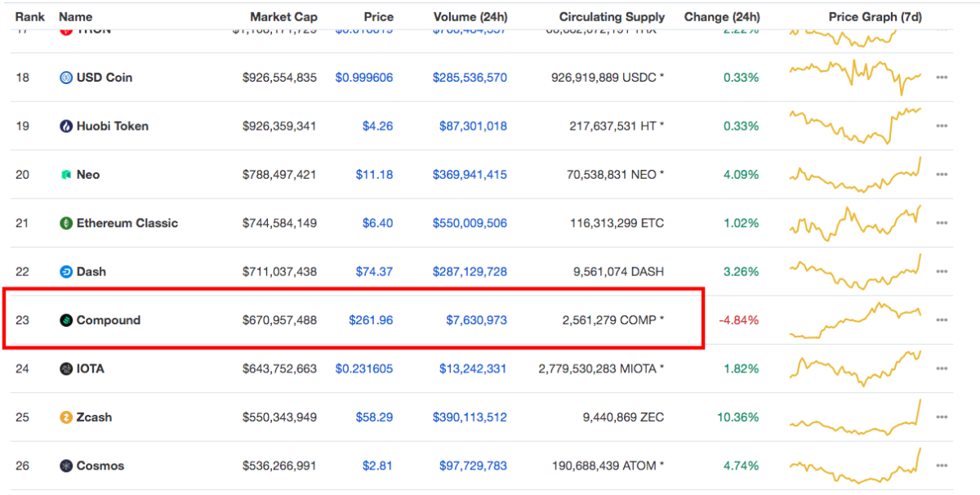
Task: Open the more-options menu for USD Coin
Action: click(942, 78)
